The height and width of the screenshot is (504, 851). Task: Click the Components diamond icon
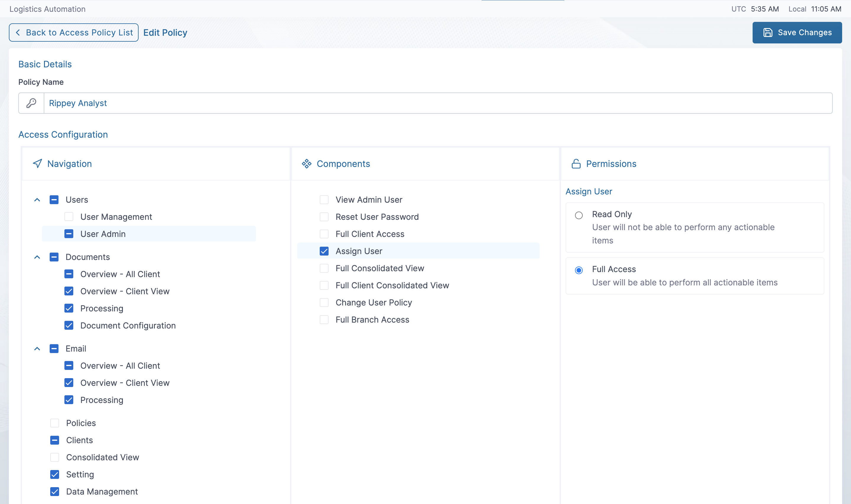(307, 164)
